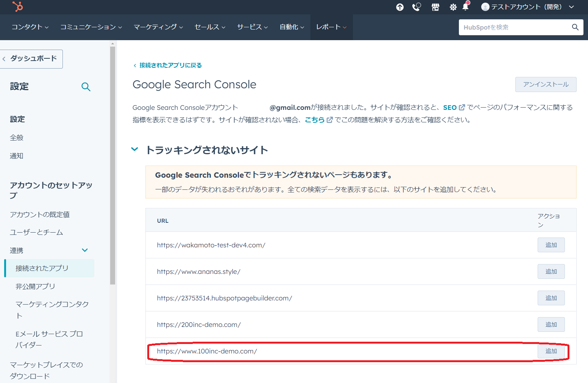This screenshot has height=383, width=588.
Task: Click the URL column header
Action: pyautogui.click(x=163, y=221)
